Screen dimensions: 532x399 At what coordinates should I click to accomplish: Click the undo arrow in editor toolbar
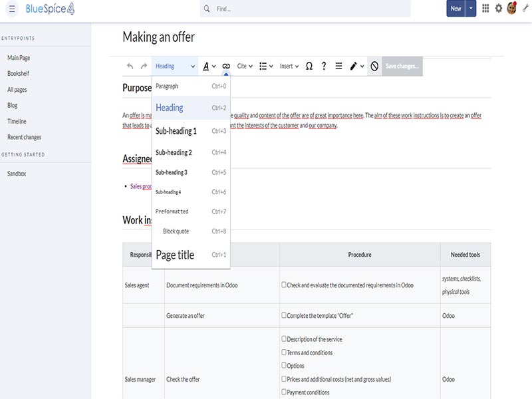pyautogui.click(x=130, y=66)
